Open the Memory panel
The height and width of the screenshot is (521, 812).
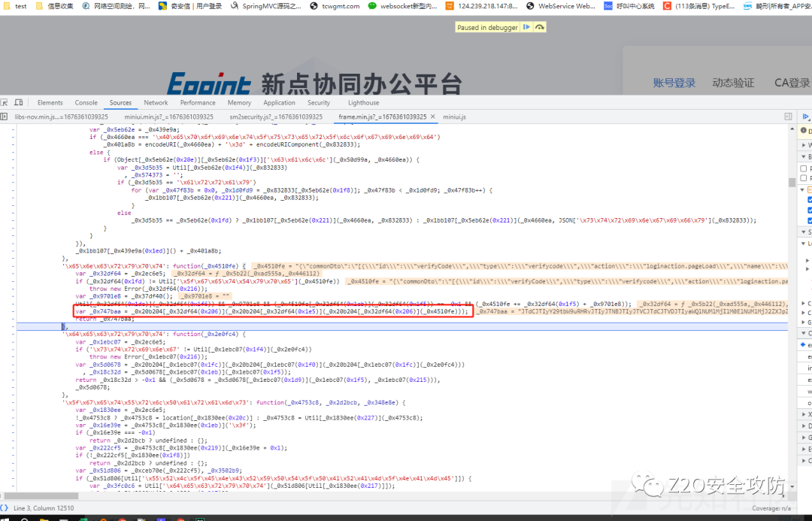(239, 102)
